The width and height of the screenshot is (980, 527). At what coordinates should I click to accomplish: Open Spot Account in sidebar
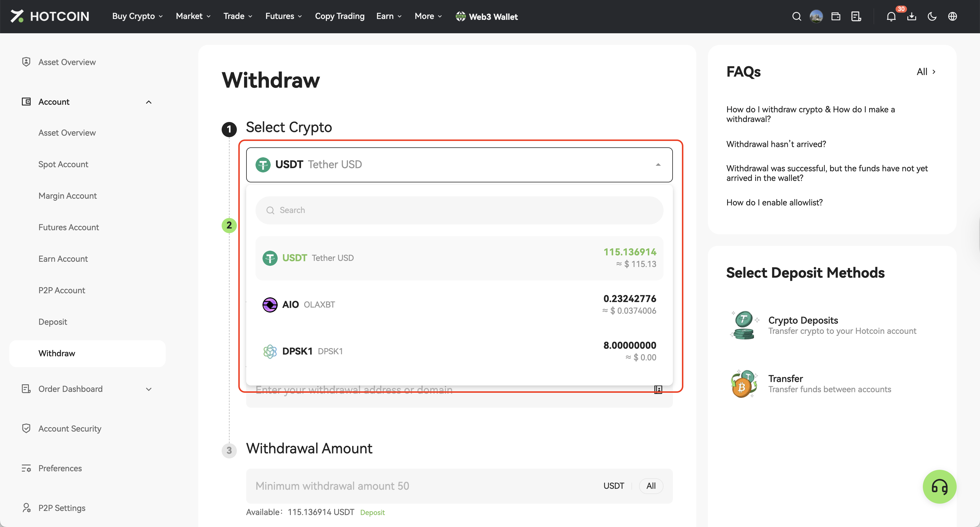(x=63, y=164)
